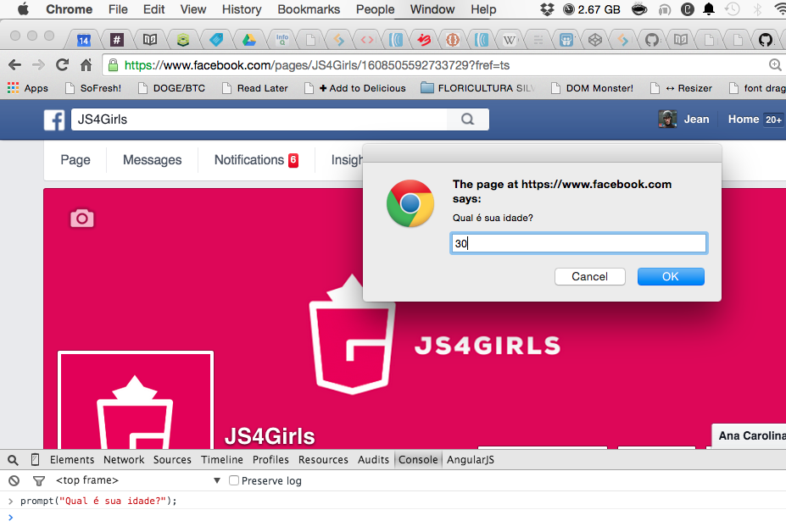Image resolution: width=786 pixels, height=532 pixels.
Task: Clear the console log
Action: (14, 481)
